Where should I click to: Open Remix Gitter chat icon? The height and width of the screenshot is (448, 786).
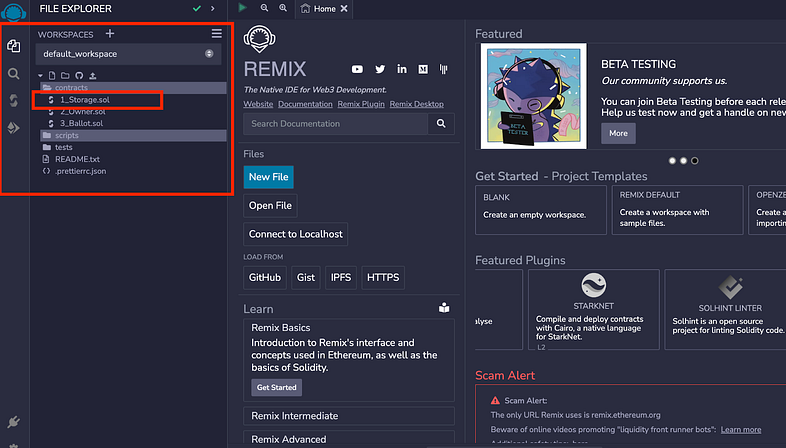444,69
